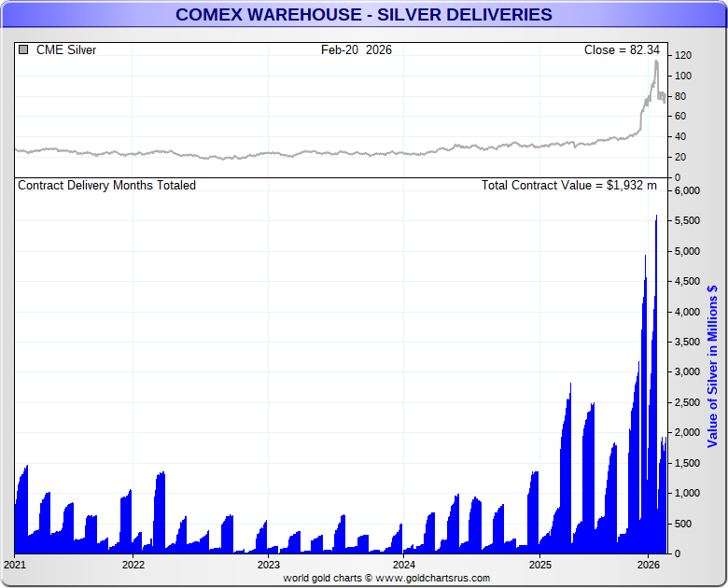Click 'Total Contract Value = $1,932 m'
The width and height of the screenshot is (728, 588).
coord(569,186)
